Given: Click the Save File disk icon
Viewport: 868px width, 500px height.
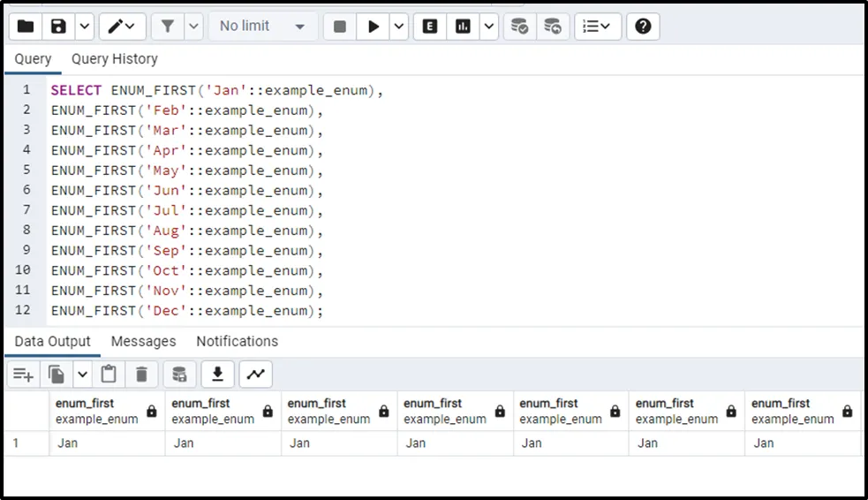Looking at the screenshot, I should [58, 27].
